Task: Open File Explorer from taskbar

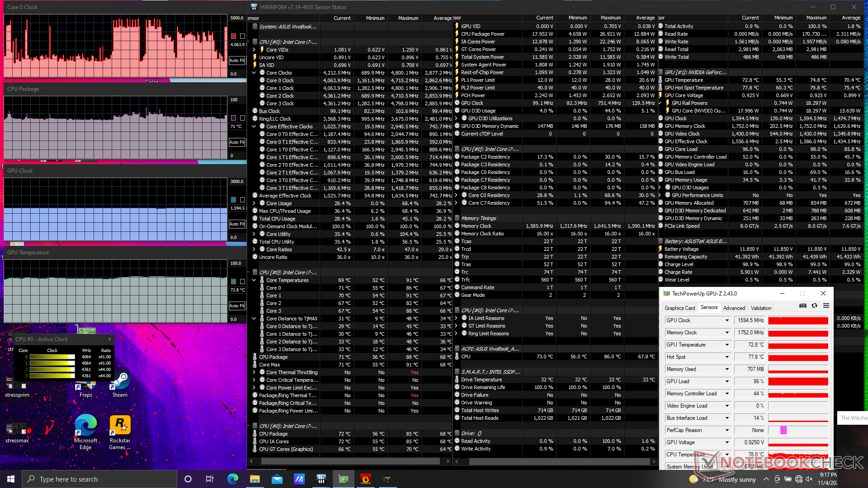Action: [255, 479]
